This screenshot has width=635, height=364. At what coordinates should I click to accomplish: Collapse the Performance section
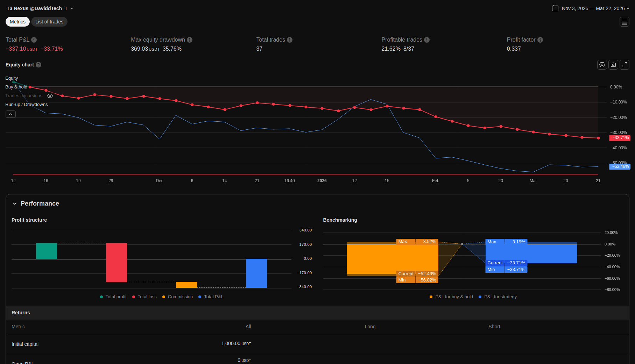pos(15,204)
